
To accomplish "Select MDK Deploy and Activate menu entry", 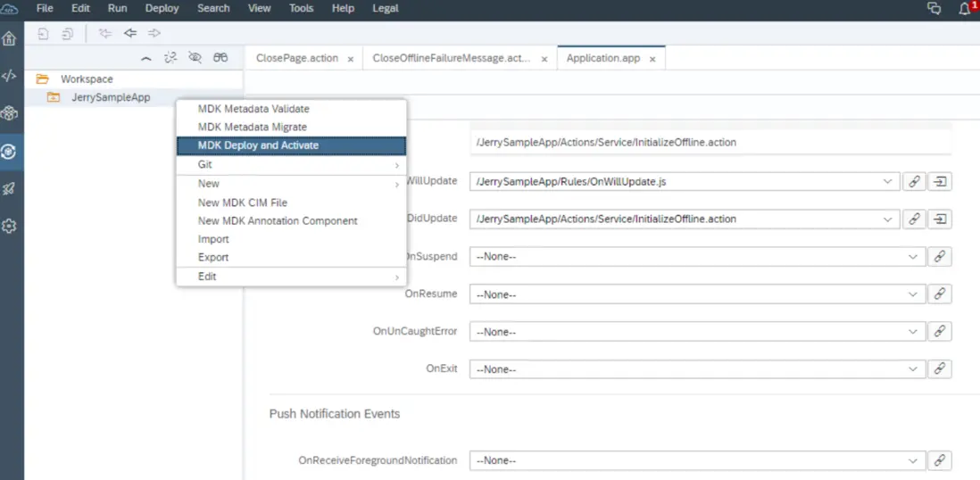I will pyautogui.click(x=291, y=145).
